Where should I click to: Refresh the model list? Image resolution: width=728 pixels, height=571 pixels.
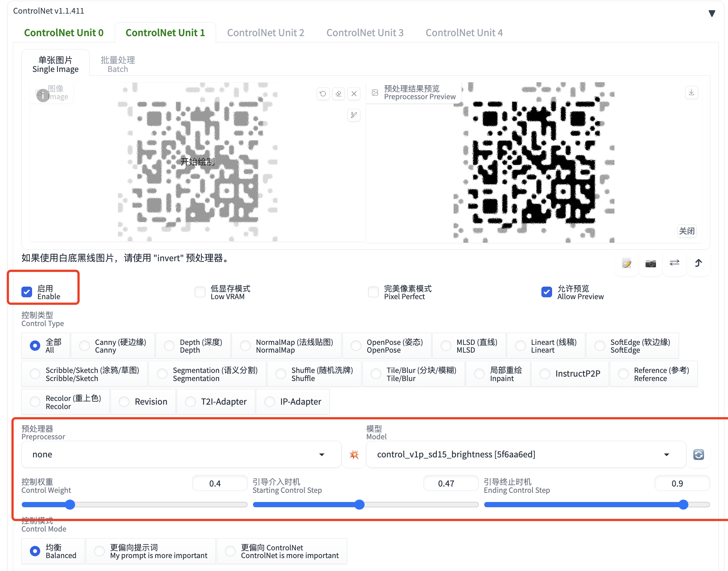pyautogui.click(x=698, y=454)
